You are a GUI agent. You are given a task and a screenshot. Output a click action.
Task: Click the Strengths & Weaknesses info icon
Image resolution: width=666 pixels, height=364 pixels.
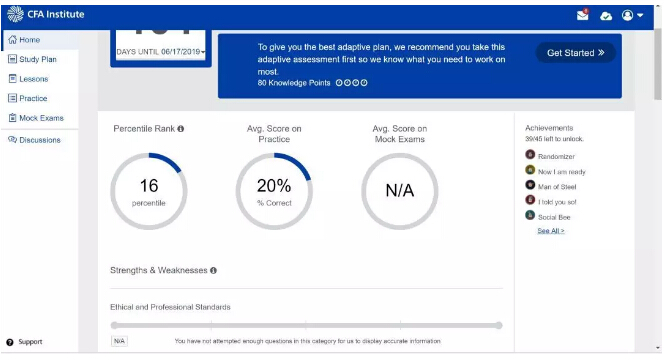point(213,270)
